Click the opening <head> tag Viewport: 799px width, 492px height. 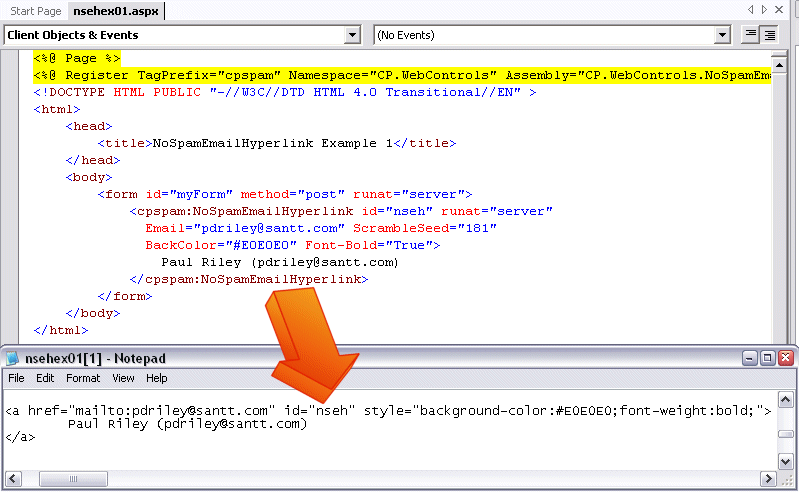coord(89,126)
